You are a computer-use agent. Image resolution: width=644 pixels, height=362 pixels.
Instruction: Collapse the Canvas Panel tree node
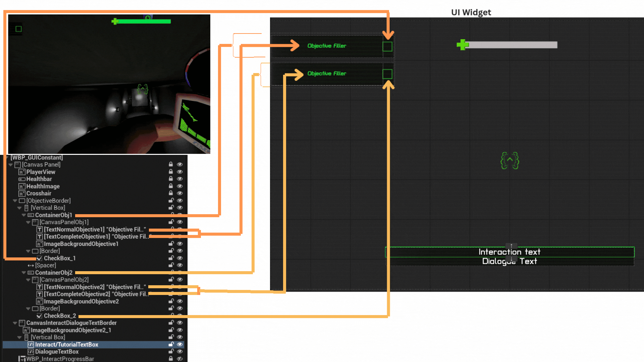11,165
